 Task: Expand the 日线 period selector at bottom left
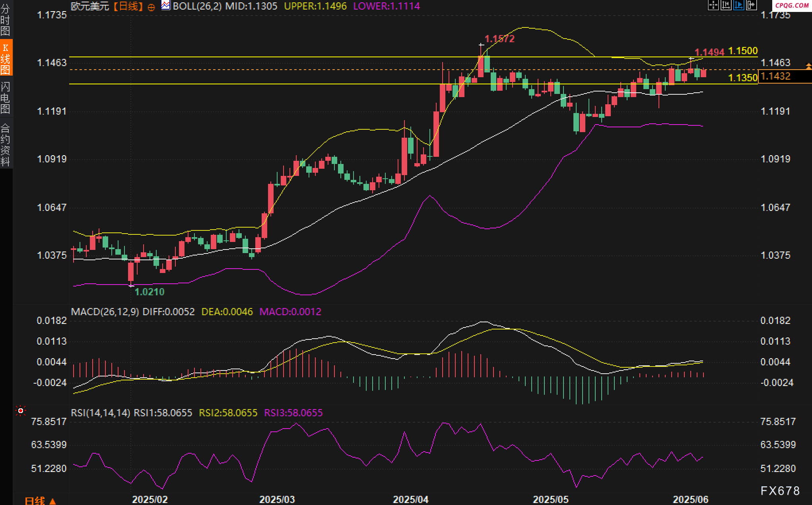41,501
